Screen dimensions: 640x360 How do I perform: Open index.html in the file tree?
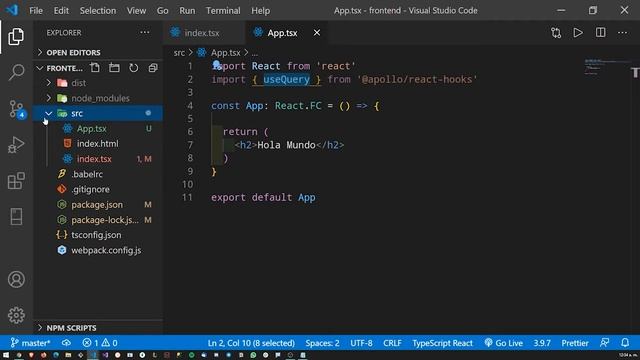(98, 144)
